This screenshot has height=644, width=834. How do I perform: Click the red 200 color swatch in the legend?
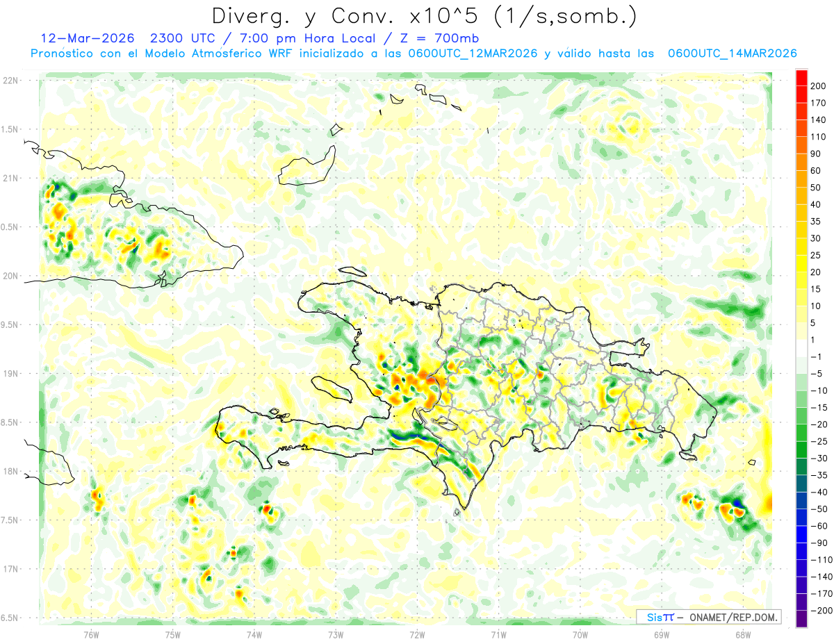[x=801, y=78]
